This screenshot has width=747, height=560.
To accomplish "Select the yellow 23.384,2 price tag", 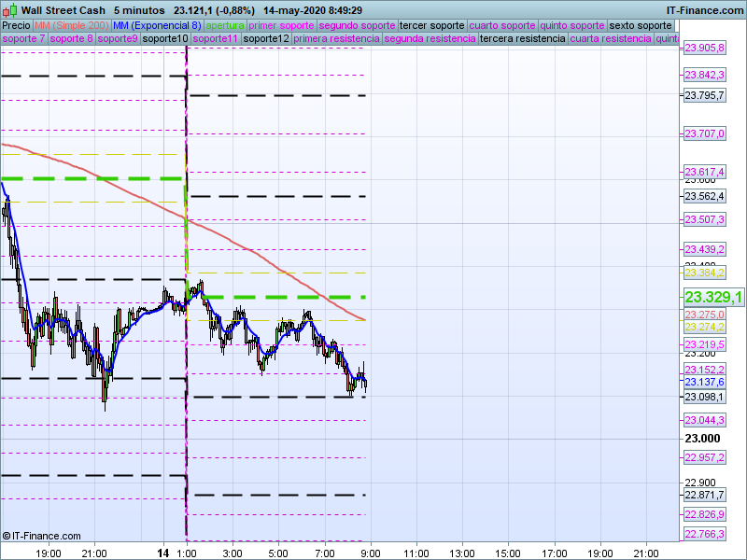I will (x=705, y=273).
